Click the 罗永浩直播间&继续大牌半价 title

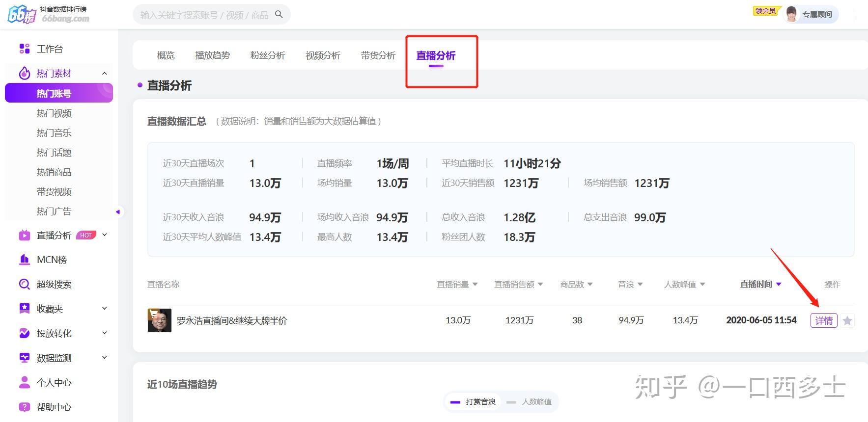[x=232, y=321]
